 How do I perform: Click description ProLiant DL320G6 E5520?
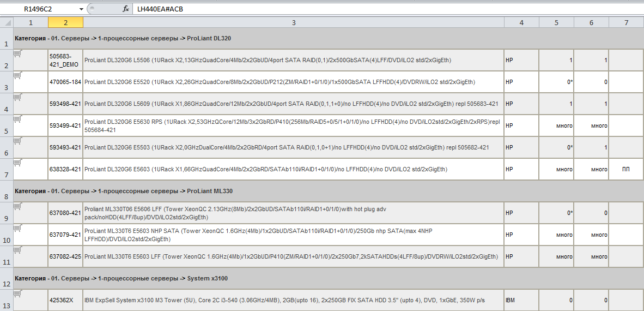coord(294,82)
